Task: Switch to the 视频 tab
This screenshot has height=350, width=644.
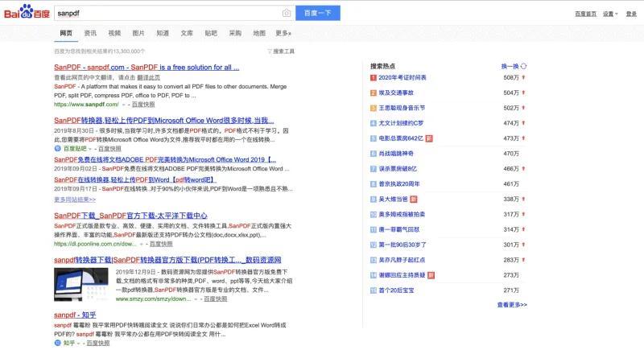Action: pos(114,33)
